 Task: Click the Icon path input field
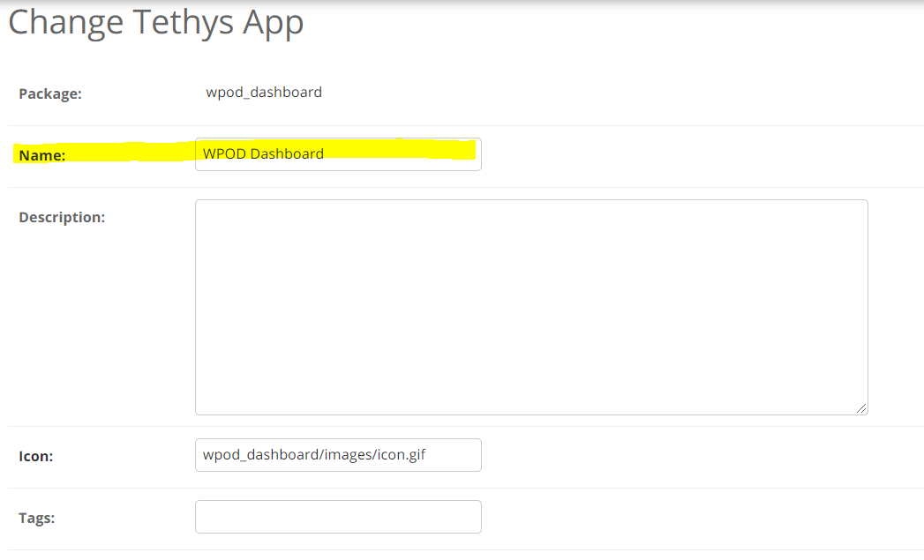coord(338,455)
